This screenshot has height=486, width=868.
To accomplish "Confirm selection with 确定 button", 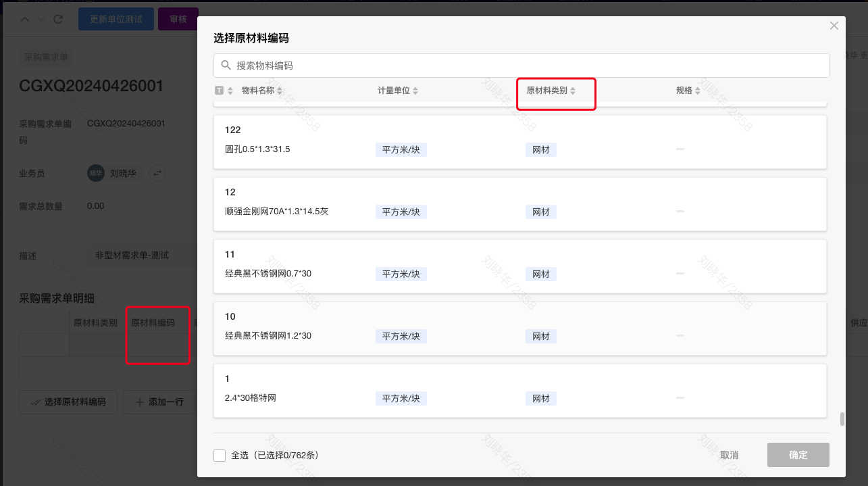I will pos(798,455).
